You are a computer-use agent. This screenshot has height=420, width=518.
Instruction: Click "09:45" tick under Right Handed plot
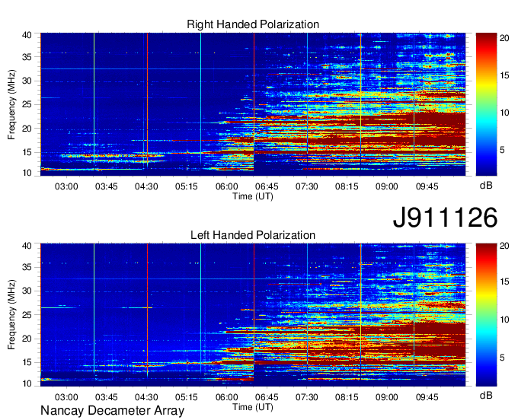tap(427, 186)
